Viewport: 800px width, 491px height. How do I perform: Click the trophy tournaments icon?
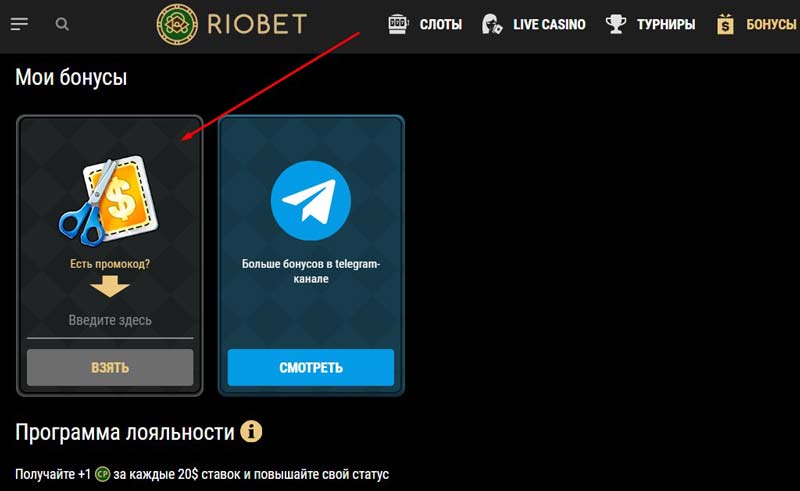[x=616, y=24]
